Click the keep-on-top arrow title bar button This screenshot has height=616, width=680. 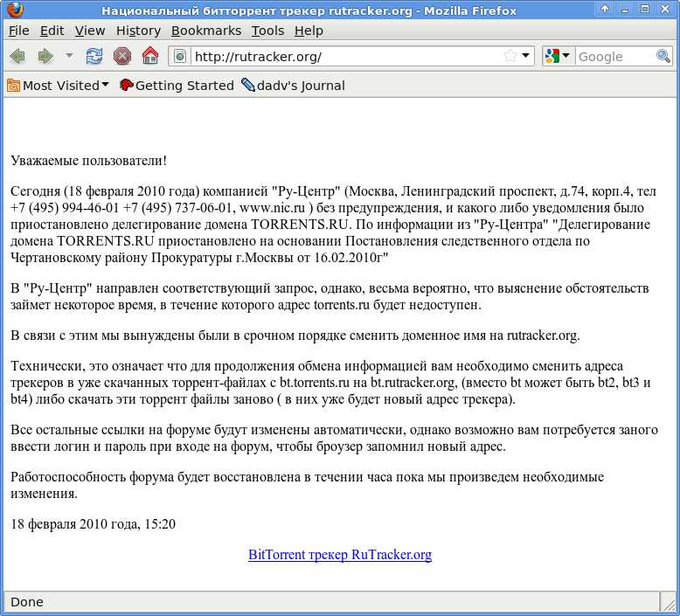[x=605, y=9]
